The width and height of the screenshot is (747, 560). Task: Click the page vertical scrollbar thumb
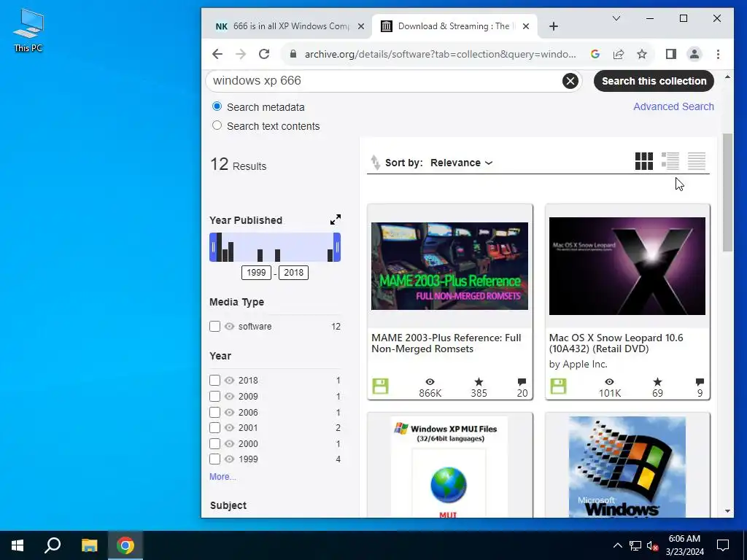coord(727,192)
